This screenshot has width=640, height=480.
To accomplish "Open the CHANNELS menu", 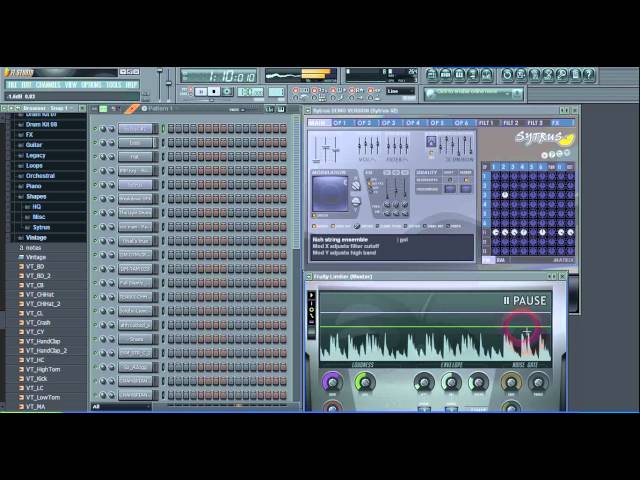I will (x=48, y=85).
